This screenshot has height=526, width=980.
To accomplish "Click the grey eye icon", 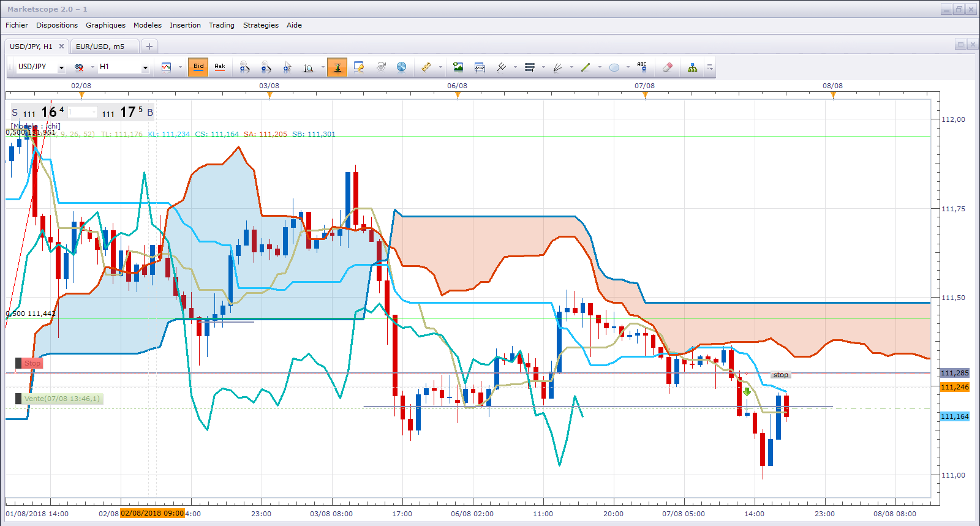I will click(x=381, y=67).
